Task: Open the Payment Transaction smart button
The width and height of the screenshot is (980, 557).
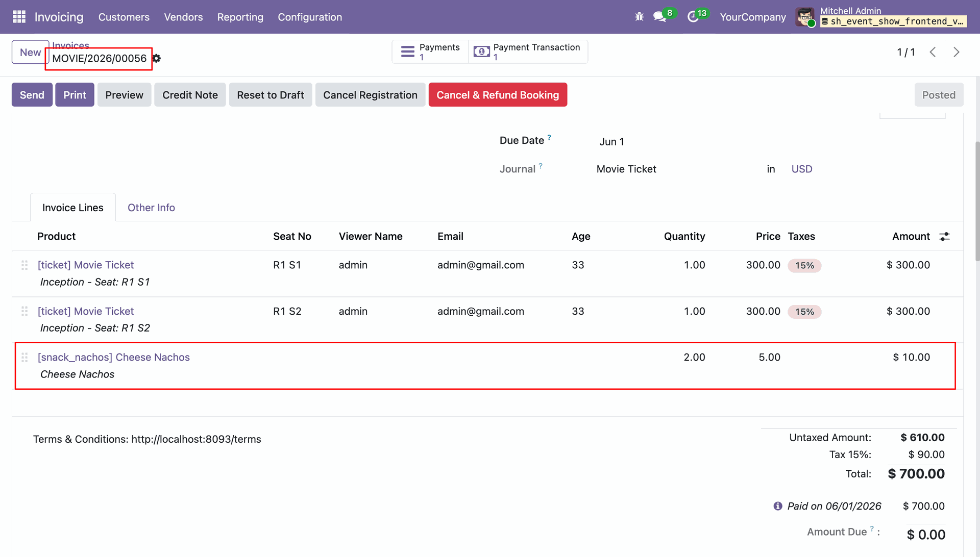Action: pos(528,52)
